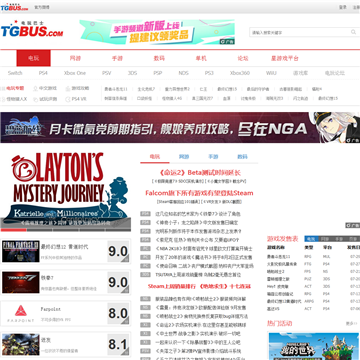Switch news list to 电玩 tab
360x360 pixels.
(x=155, y=157)
